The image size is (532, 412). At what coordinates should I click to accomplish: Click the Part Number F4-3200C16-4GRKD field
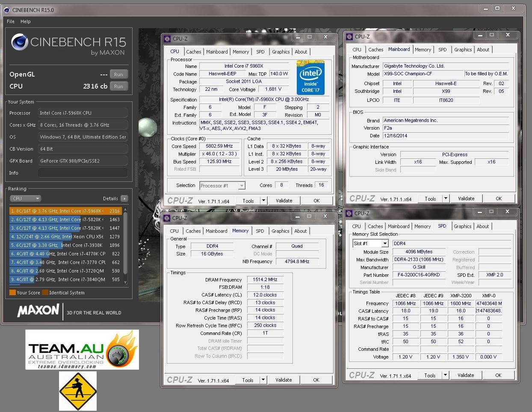pos(419,275)
